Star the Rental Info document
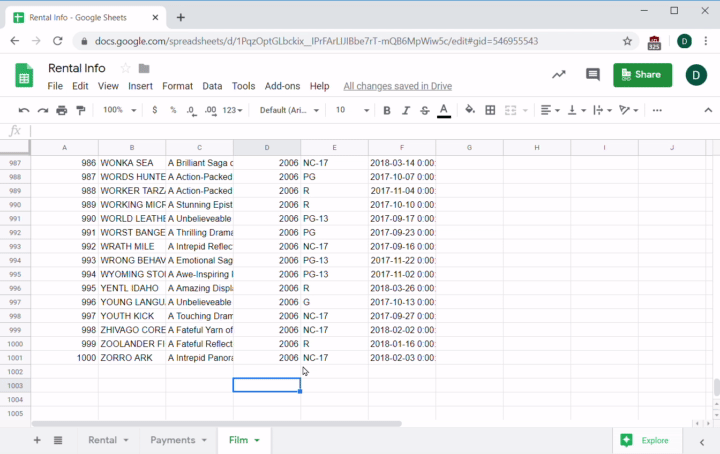Image resolution: width=720 pixels, height=454 pixels. click(x=126, y=68)
